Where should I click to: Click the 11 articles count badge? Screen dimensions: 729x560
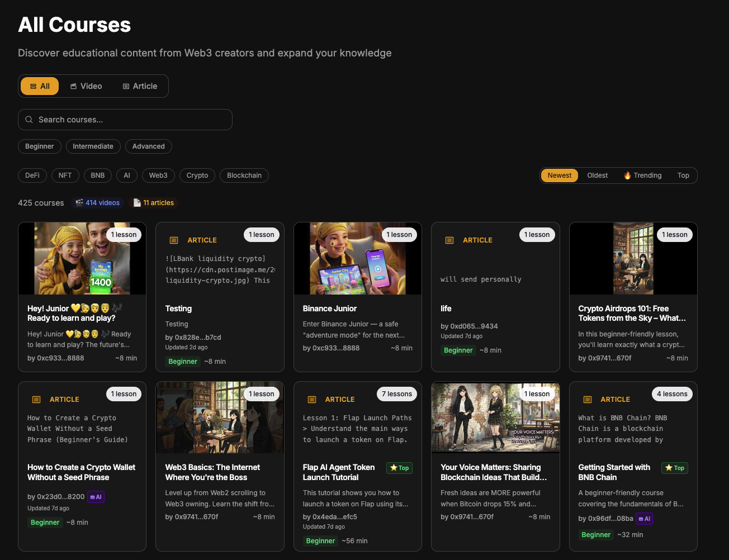[x=153, y=203]
